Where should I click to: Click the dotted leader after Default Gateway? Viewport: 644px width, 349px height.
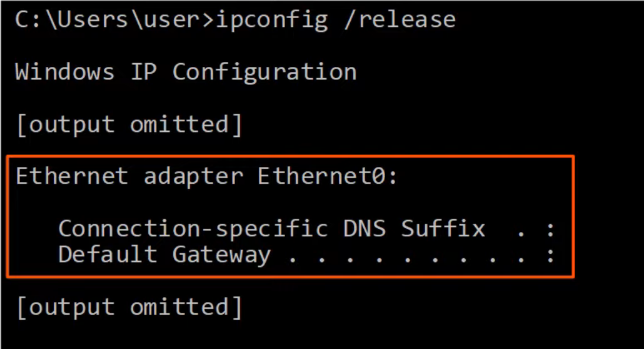[x=406, y=256]
